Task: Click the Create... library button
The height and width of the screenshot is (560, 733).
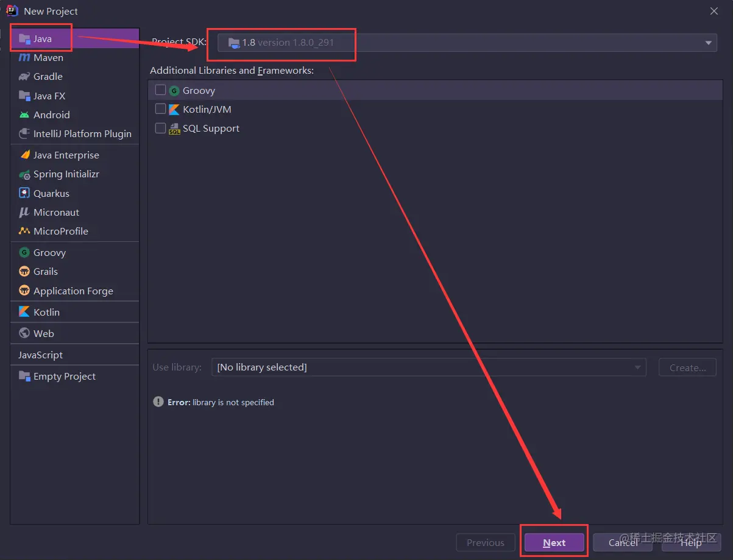Action: pyautogui.click(x=687, y=367)
